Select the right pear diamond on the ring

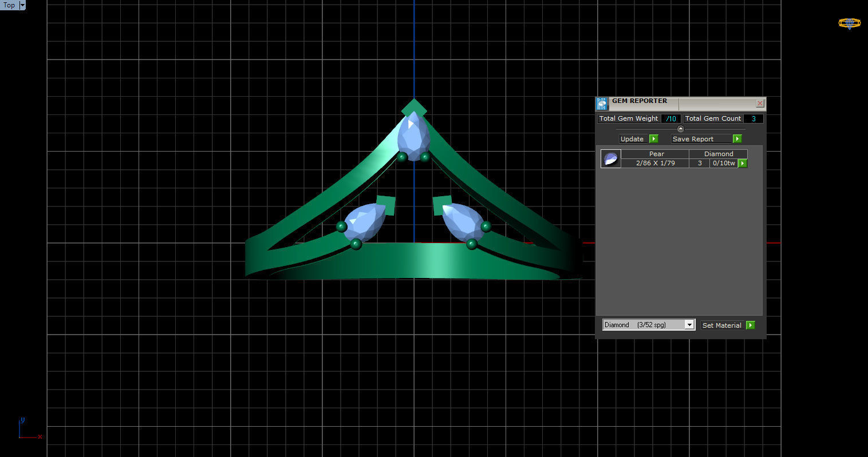(464, 221)
